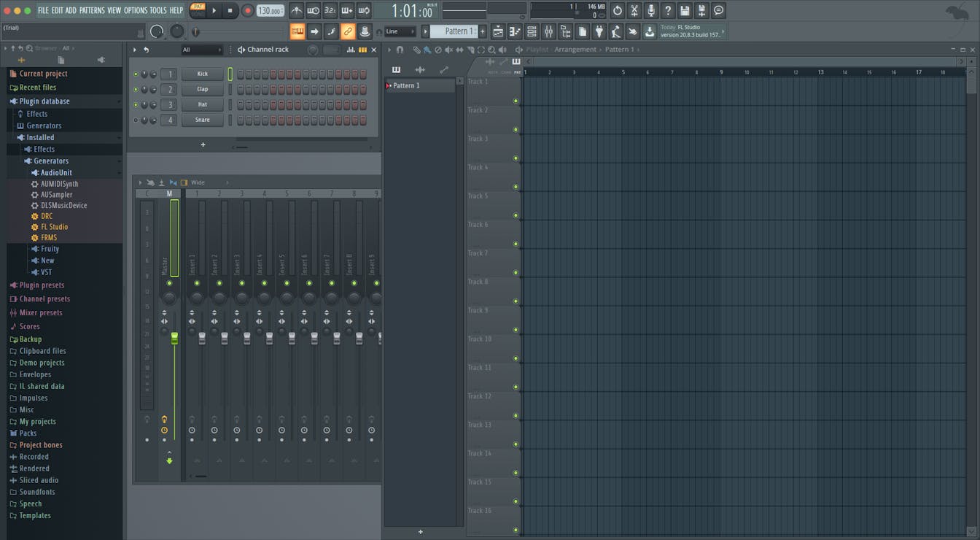Viewport: 980px width, 540px height.
Task: Open the Line snap dropdown
Action: pyautogui.click(x=397, y=31)
